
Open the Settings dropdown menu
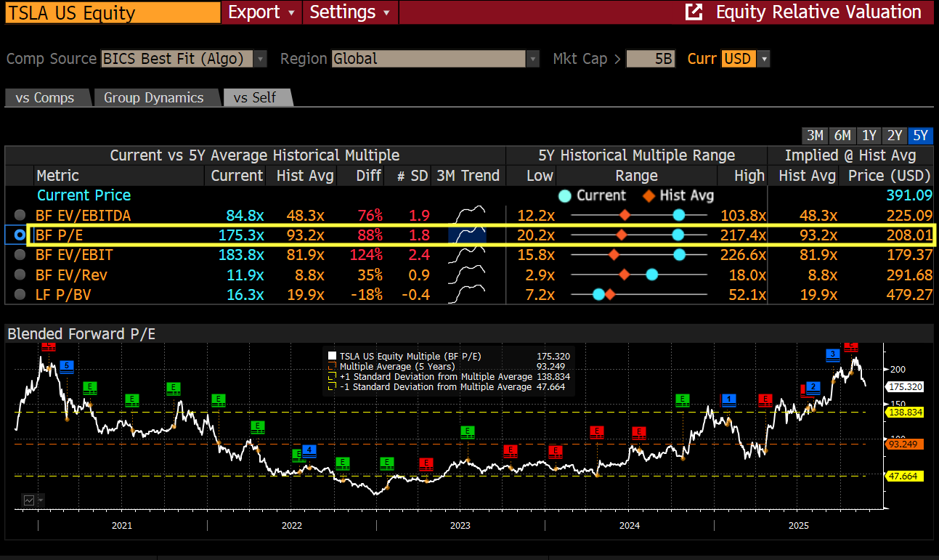point(350,12)
